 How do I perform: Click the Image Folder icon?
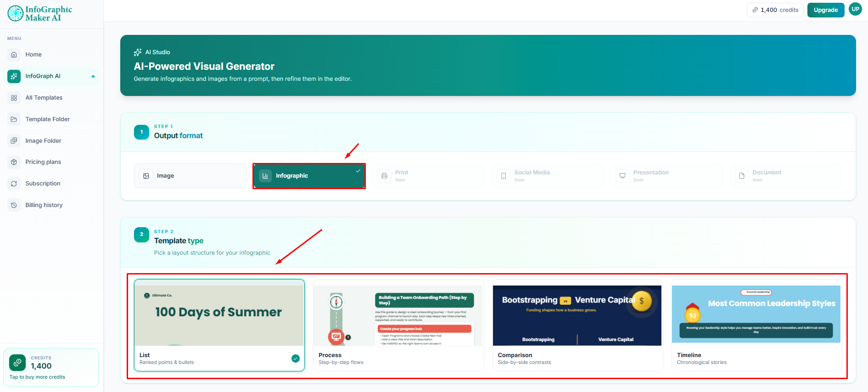pos(14,140)
